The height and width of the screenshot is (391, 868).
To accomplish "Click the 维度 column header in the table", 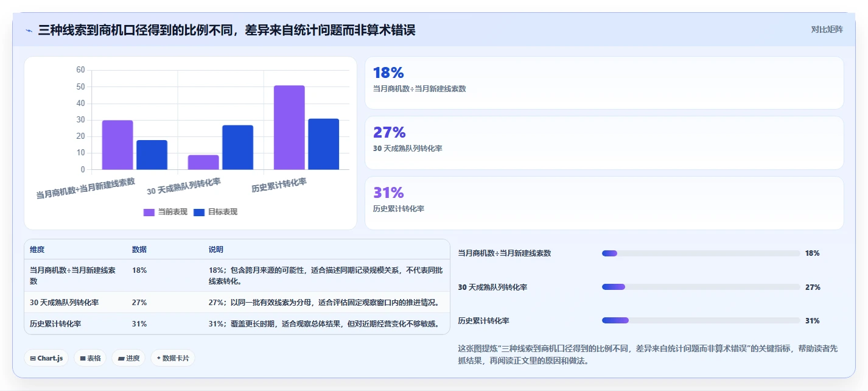I will [x=37, y=250].
